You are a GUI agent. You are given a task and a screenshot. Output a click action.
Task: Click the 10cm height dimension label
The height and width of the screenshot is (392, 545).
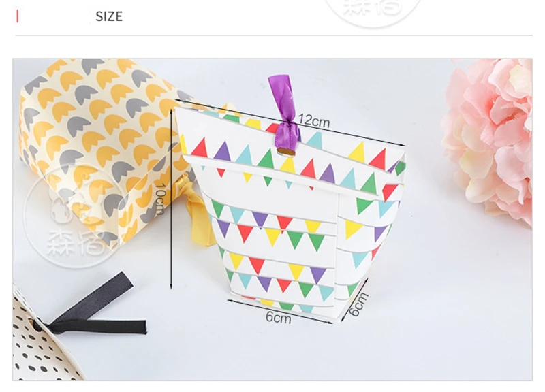click(159, 199)
